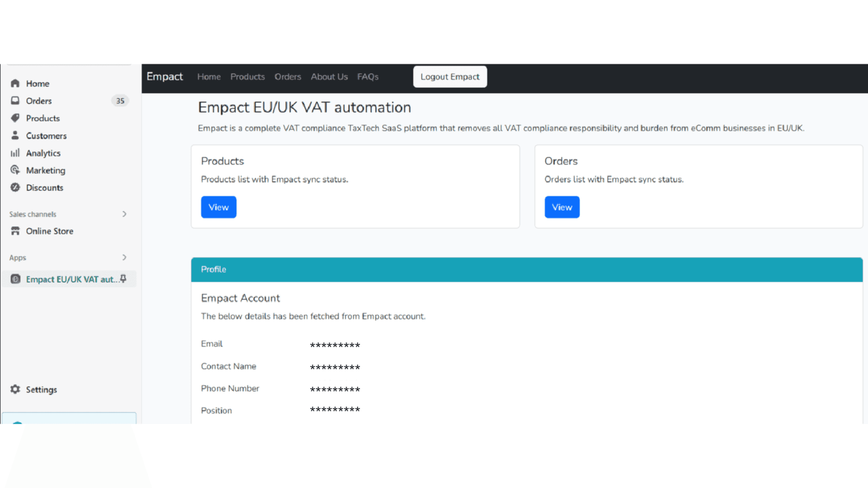The width and height of the screenshot is (868, 488).
Task: Click the Customers person icon
Action: [x=15, y=136]
